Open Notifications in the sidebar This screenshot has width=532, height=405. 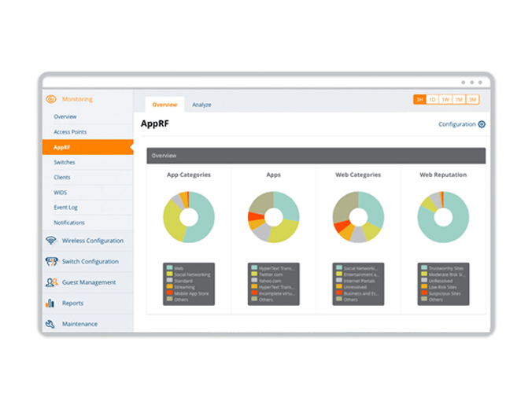click(69, 223)
